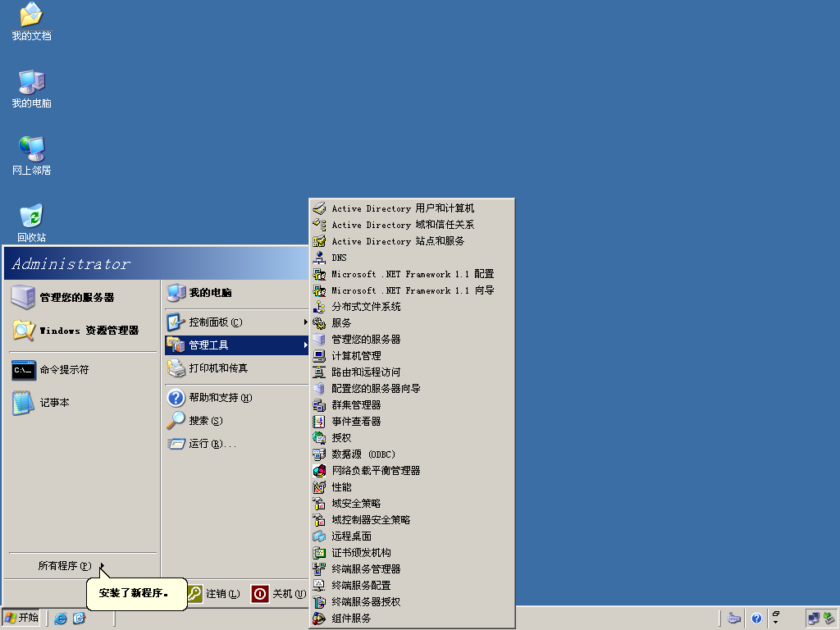Open the DNS management tool icon
Image resolution: width=840 pixels, height=630 pixels.
click(319, 258)
